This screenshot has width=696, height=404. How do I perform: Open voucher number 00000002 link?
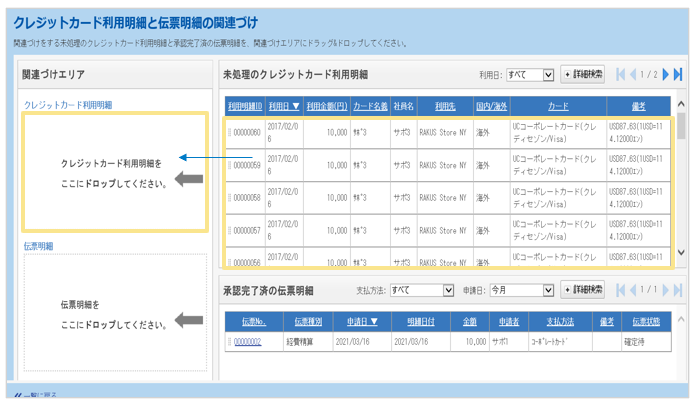247,342
